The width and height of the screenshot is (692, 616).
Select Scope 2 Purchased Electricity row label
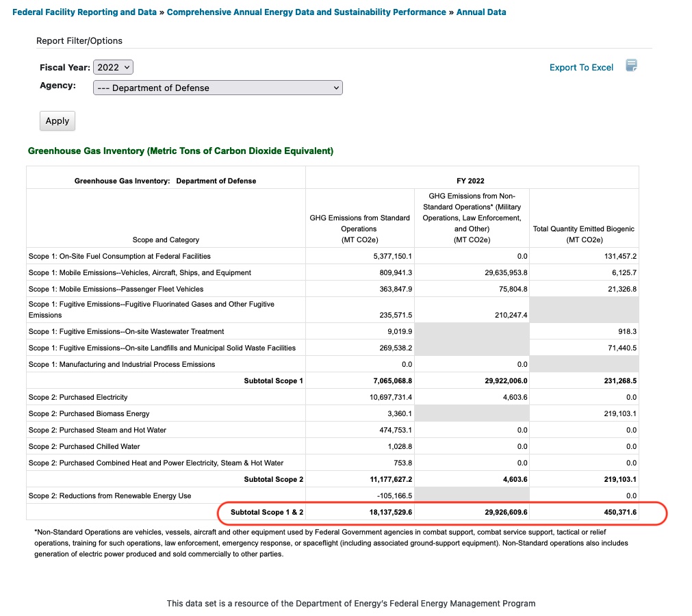pyautogui.click(x=78, y=397)
